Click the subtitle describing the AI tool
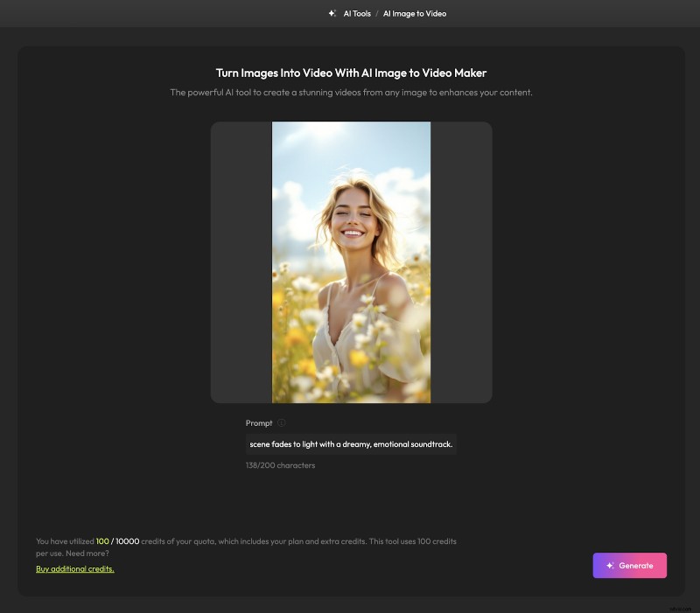The image size is (700, 613). [x=350, y=92]
